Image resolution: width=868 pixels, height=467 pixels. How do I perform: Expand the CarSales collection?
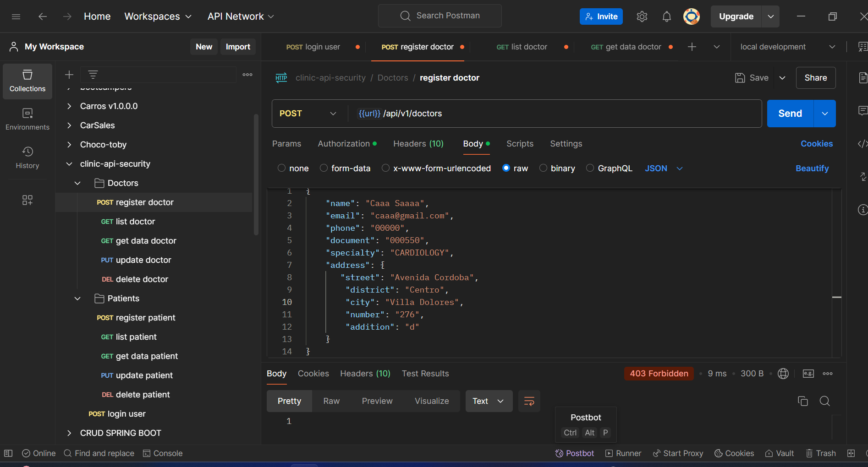tap(69, 125)
